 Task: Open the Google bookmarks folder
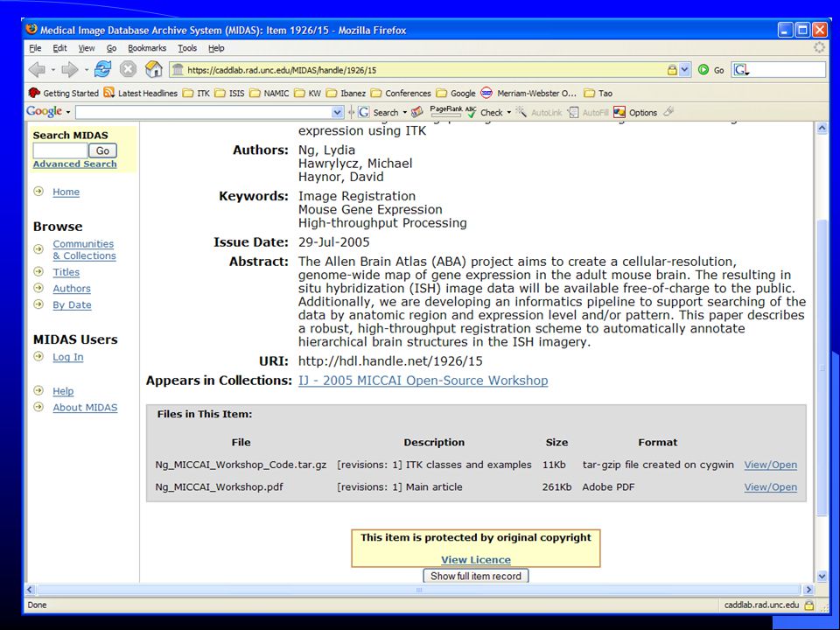pyautogui.click(x=456, y=94)
